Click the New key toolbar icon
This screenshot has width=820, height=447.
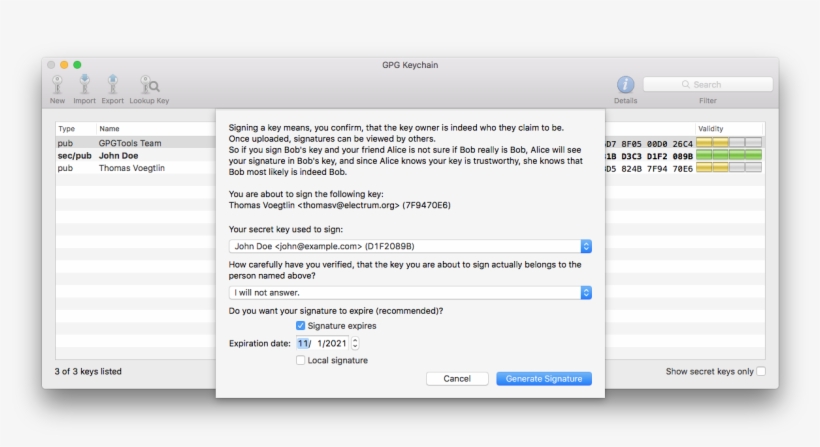58,85
